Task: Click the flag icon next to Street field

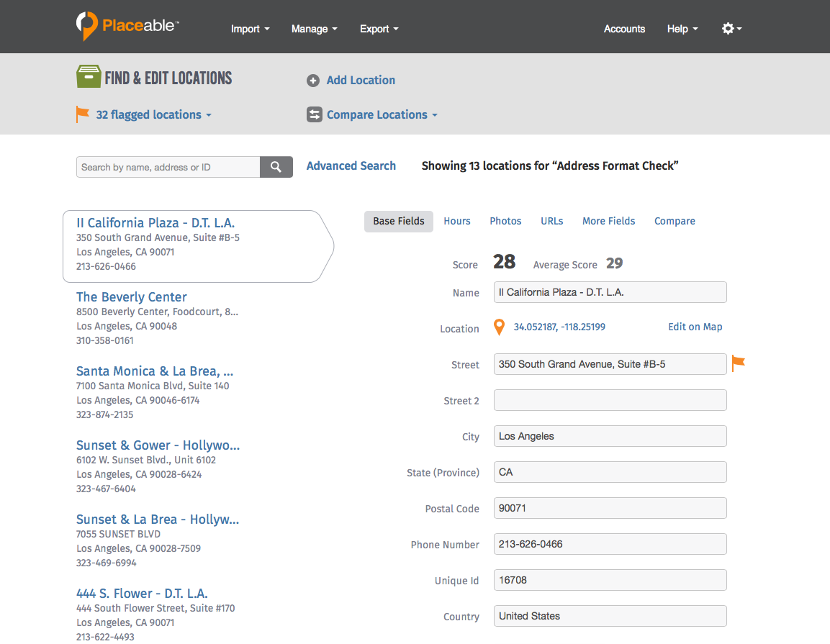Action: click(x=738, y=363)
